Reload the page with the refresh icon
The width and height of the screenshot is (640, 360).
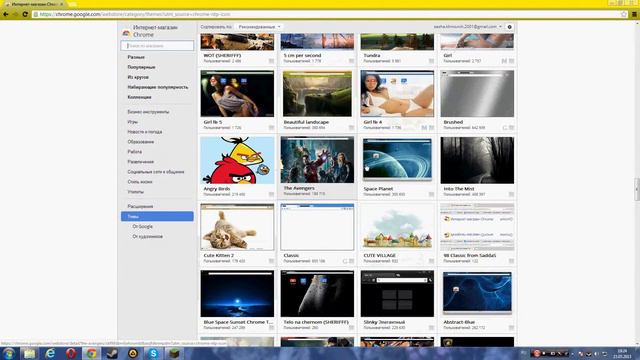tap(25, 14)
